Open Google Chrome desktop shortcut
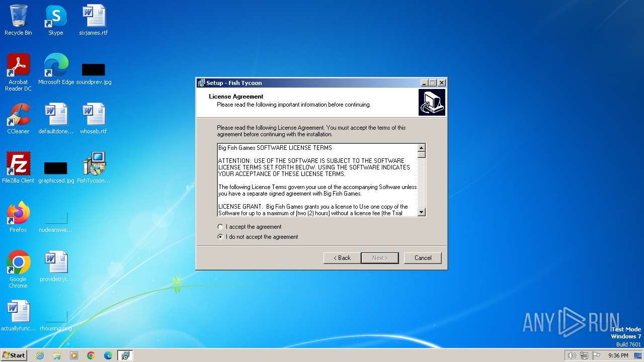This screenshot has height=362, width=644. tap(18, 269)
